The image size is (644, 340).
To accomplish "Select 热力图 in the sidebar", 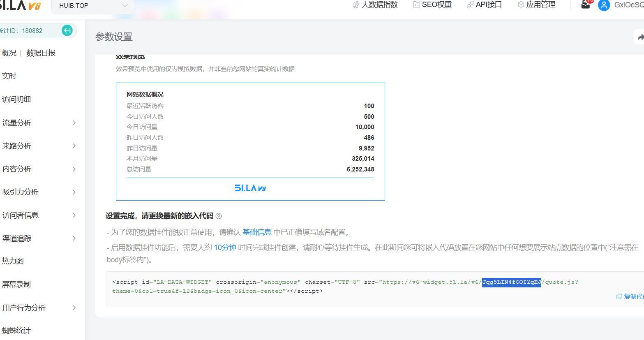I will (13, 261).
